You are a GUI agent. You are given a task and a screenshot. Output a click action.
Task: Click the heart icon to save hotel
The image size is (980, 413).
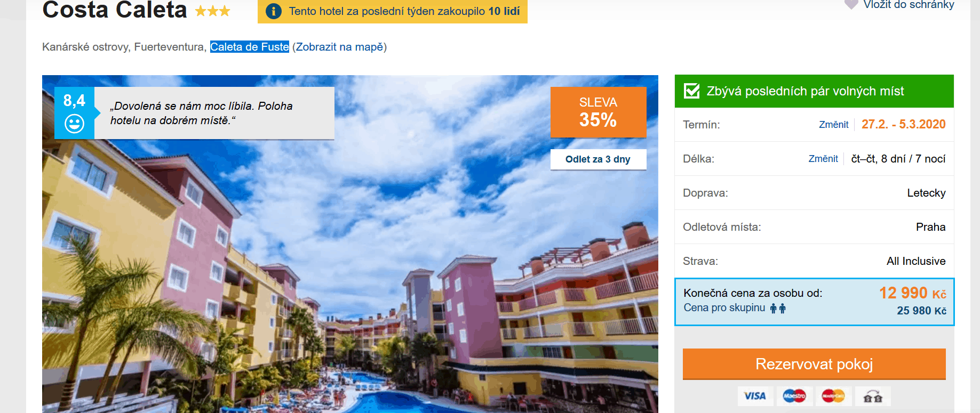tap(851, 4)
